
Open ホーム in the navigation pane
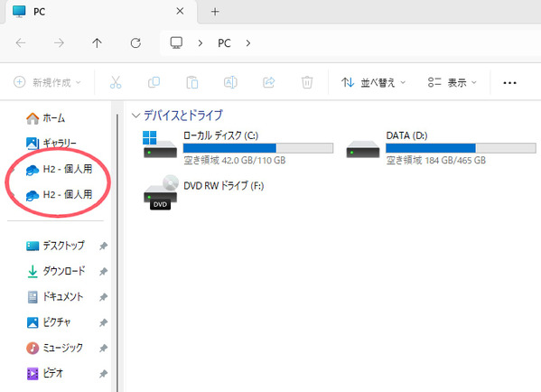pyautogui.click(x=45, y=118)
